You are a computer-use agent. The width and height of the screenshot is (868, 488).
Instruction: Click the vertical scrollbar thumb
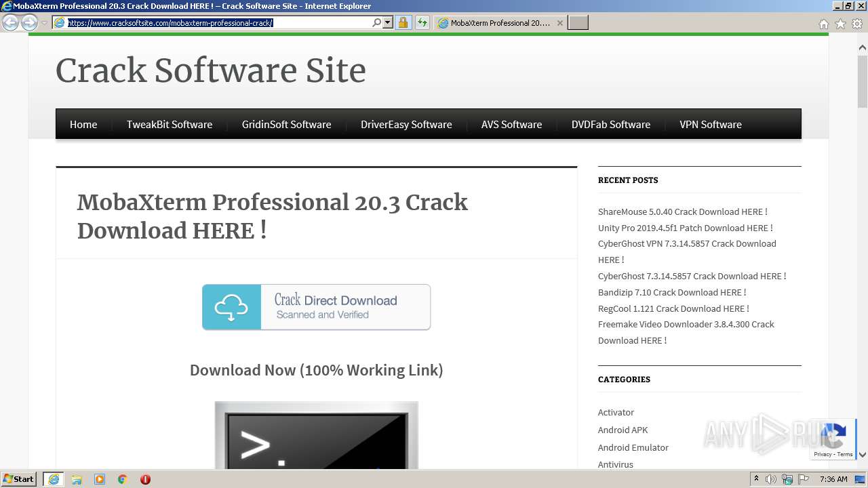(x=863, y=81)
